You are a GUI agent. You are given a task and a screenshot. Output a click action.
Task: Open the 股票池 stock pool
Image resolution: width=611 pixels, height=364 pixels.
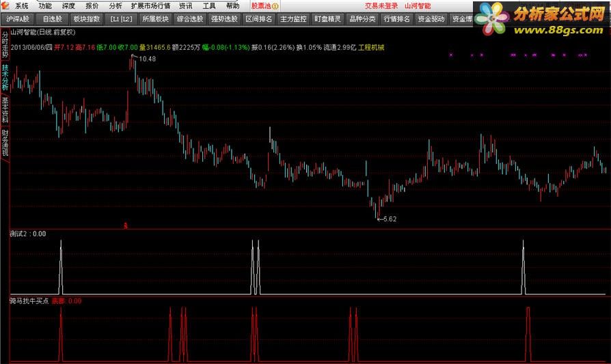coord(264,6)
